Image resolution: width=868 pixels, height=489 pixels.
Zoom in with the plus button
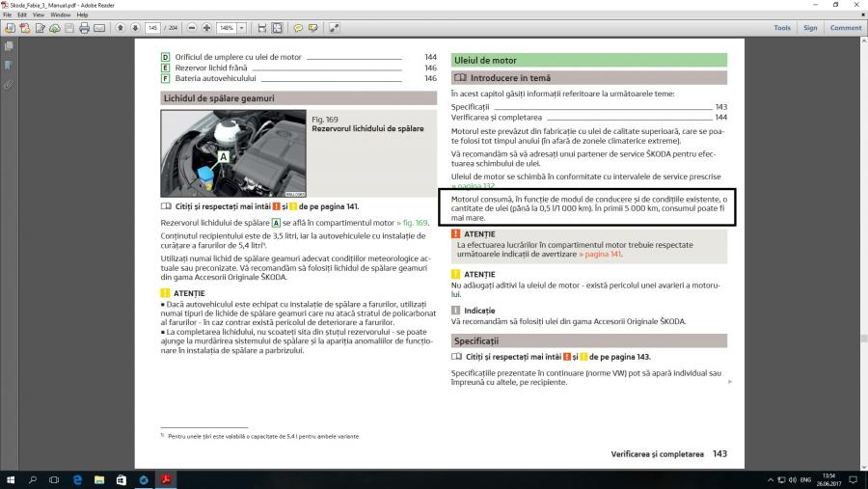(206, 28)
